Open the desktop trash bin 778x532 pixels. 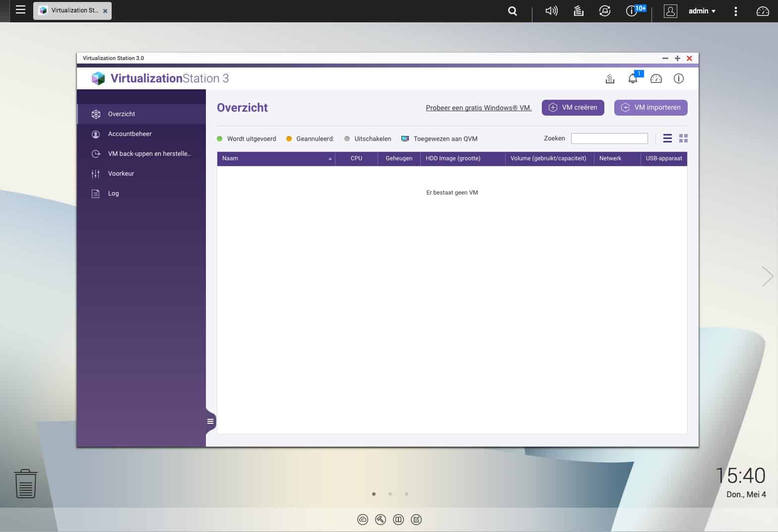pos(25,483)
